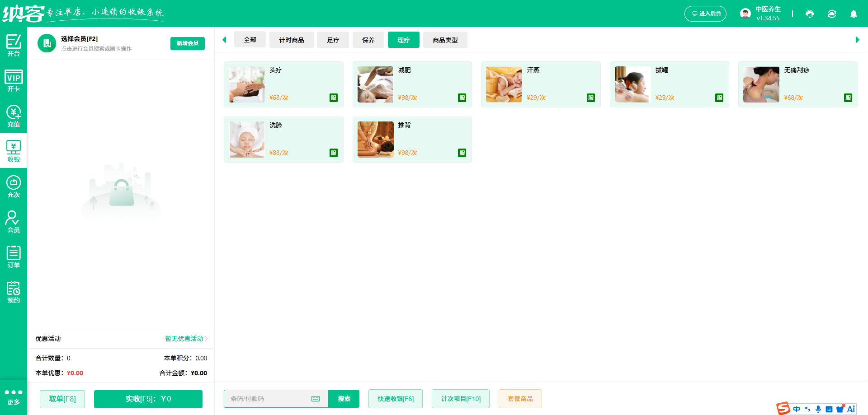
Task: Open the notification bell
Action: [x=854, y=14]
